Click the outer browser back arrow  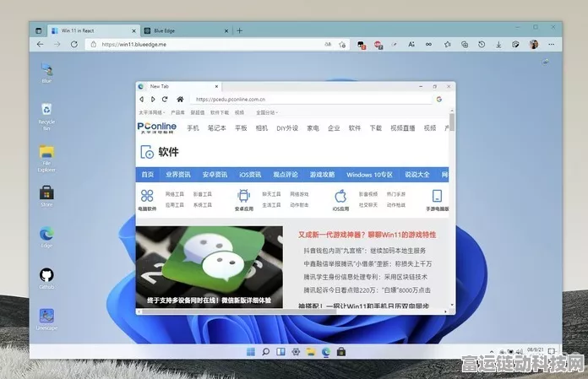40,44
